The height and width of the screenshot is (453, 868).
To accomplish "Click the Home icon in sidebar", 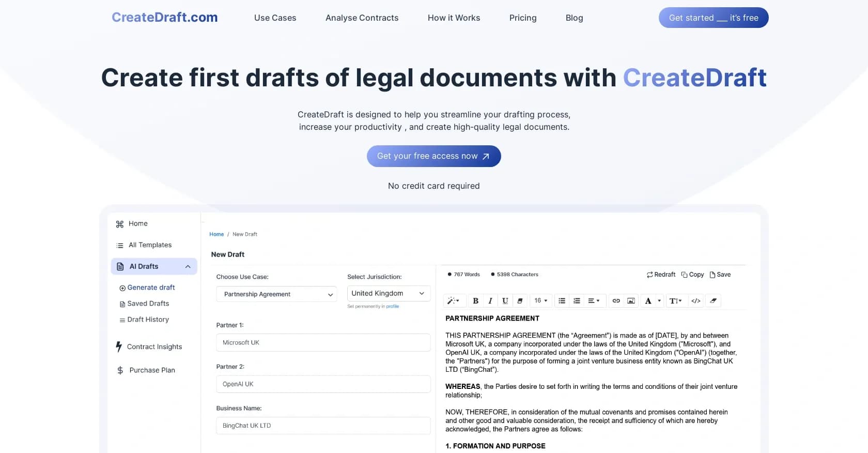I will coord(120,224).
